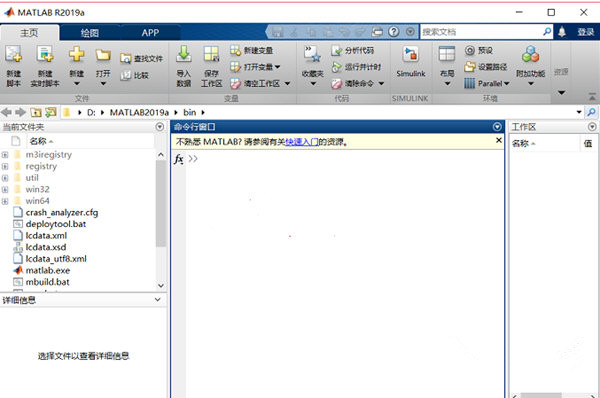Open the 工作区 panel actions menu
Screen dimensions: 600x398
(592, 127)
